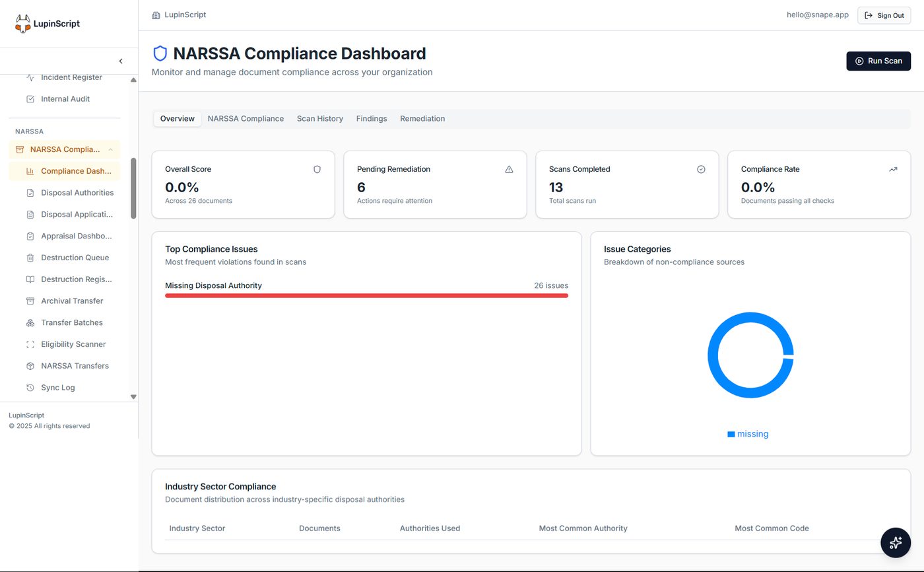924x572 pixels.
Task: Click the Scans Completed value 13
Action: [556, 188]
